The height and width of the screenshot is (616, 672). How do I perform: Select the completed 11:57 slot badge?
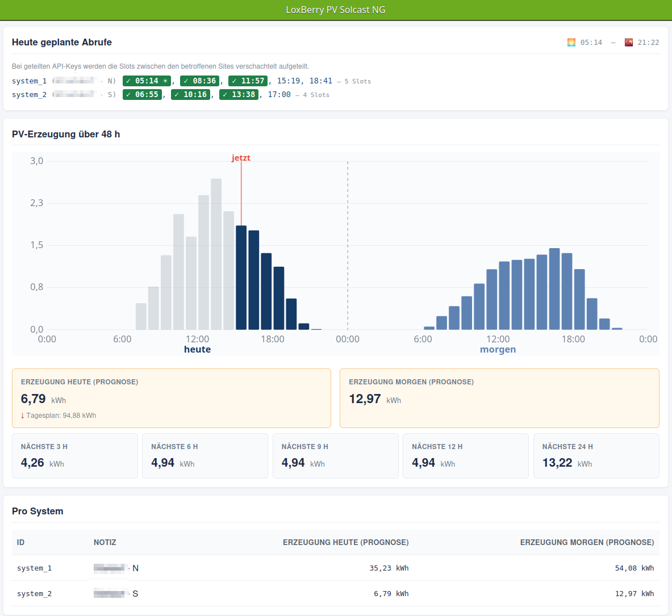point(248,81)
